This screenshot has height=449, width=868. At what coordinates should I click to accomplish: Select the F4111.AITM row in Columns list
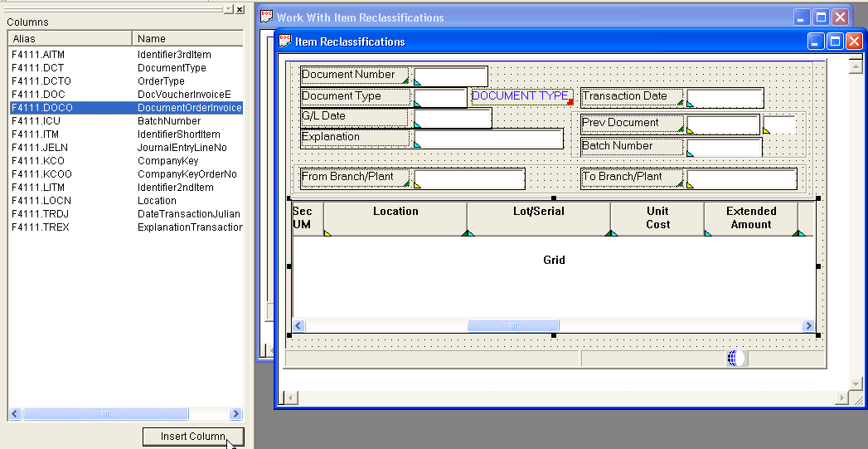pos(126,54)
